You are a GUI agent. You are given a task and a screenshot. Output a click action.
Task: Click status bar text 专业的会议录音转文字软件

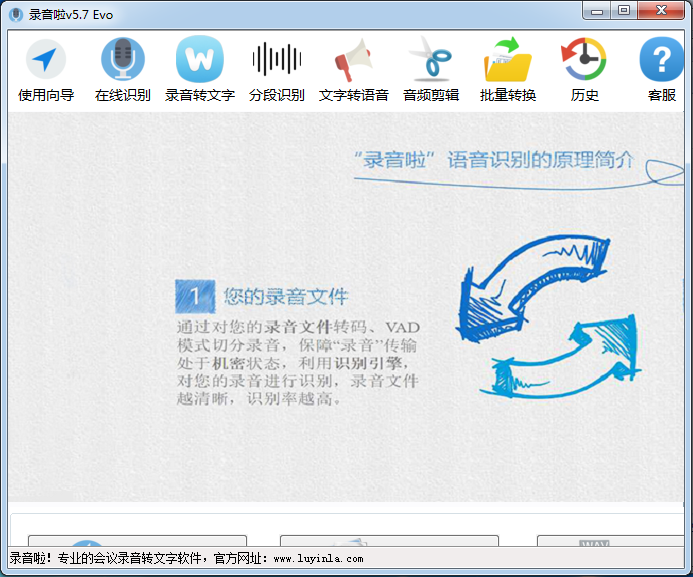click(129, 558)
